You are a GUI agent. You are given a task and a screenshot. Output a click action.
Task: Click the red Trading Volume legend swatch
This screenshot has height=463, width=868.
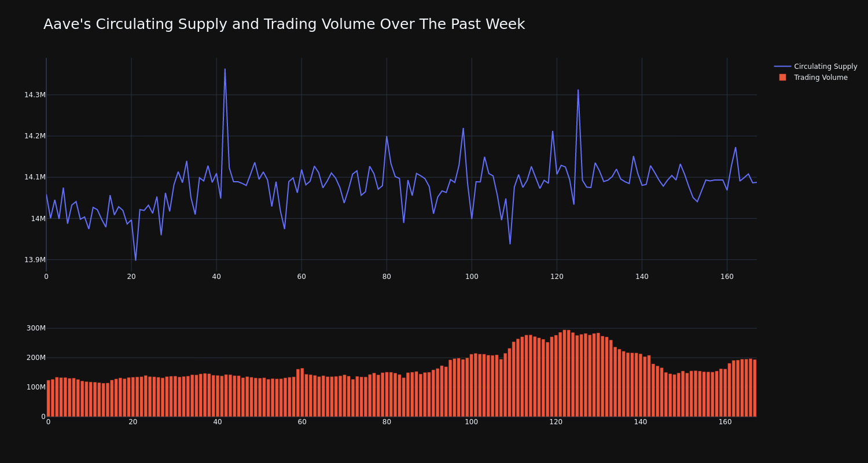782,78
